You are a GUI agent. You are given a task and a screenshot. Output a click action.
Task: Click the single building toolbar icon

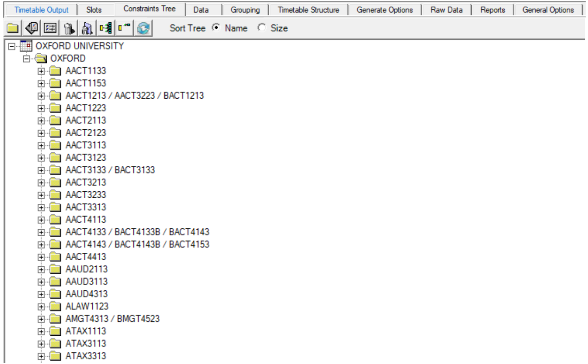[x=69, y=29]
